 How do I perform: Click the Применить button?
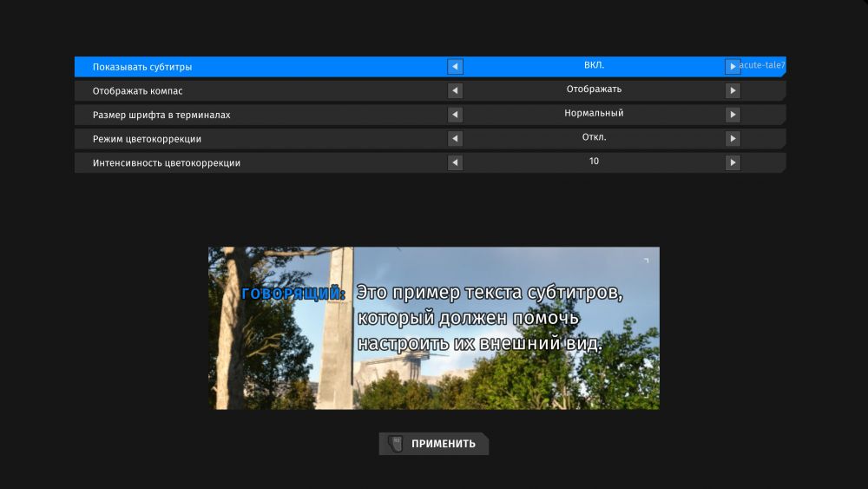[x=443, y=444]
